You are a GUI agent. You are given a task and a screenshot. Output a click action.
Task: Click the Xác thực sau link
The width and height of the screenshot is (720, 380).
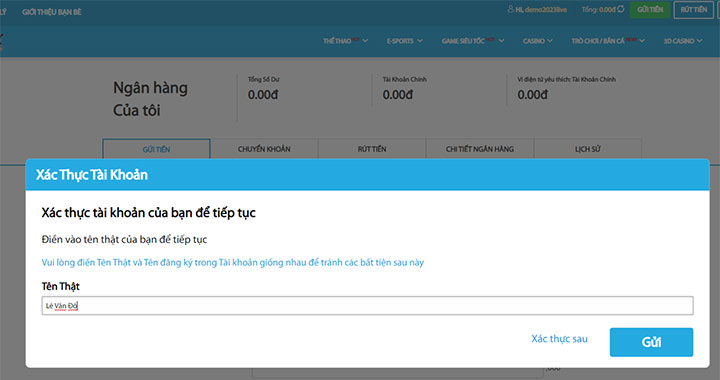pos(559,339)
